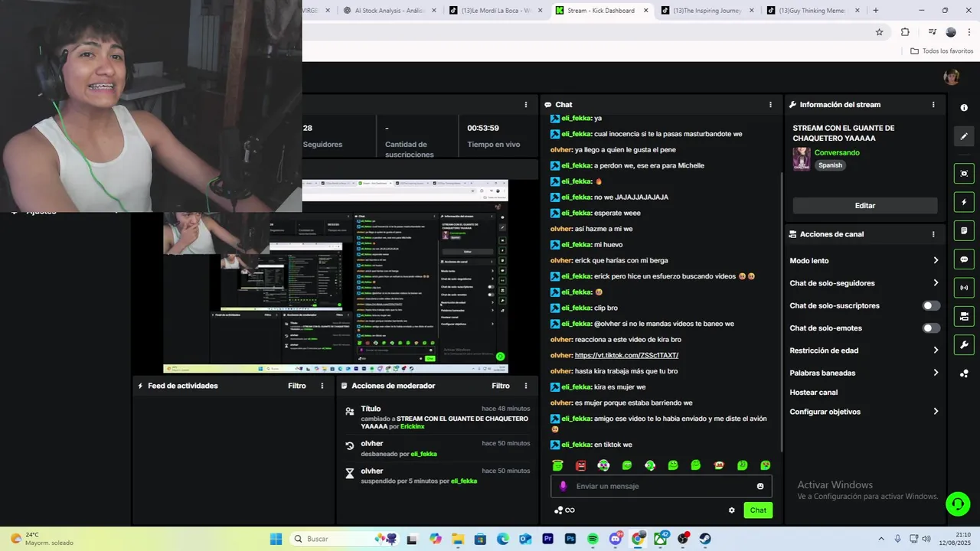Open the profile avatar at top right
980x551 pixels.
(x=952, y=77)
